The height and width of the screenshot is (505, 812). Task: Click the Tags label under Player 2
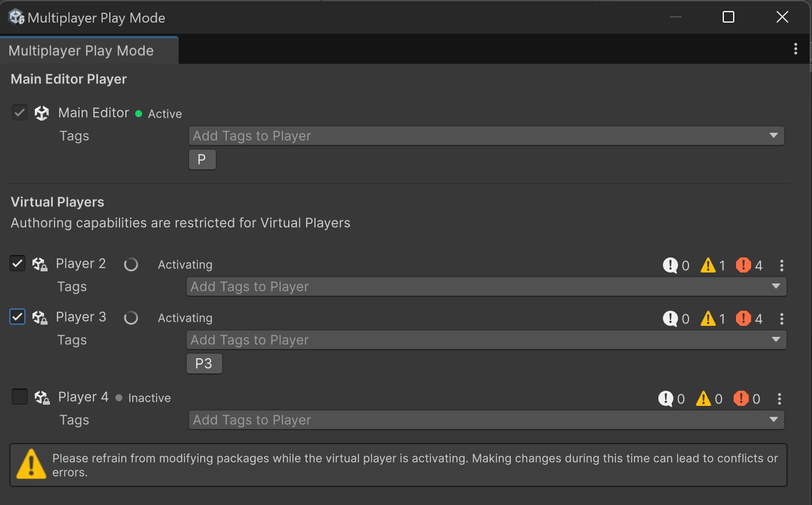pos(72,287)
